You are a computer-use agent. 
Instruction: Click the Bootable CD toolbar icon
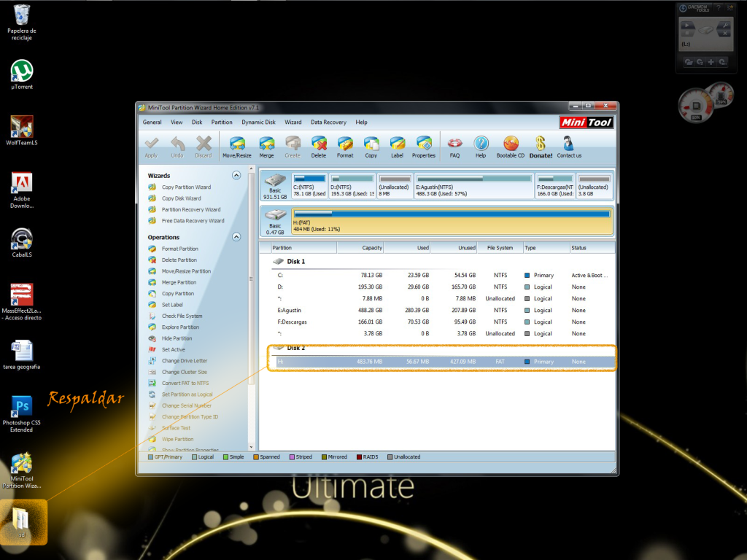coord(510,146)
